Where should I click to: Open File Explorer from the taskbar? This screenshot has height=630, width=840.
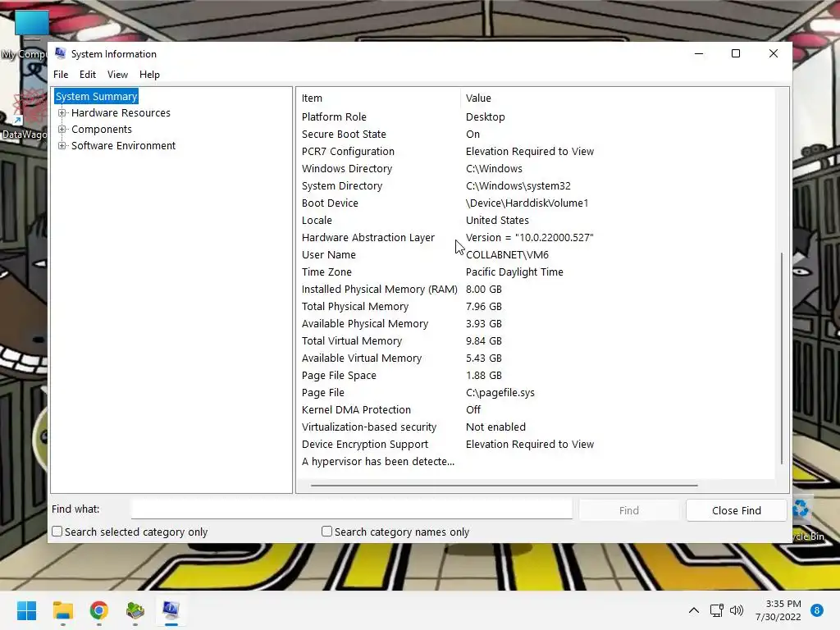click(x=62, y=610)
